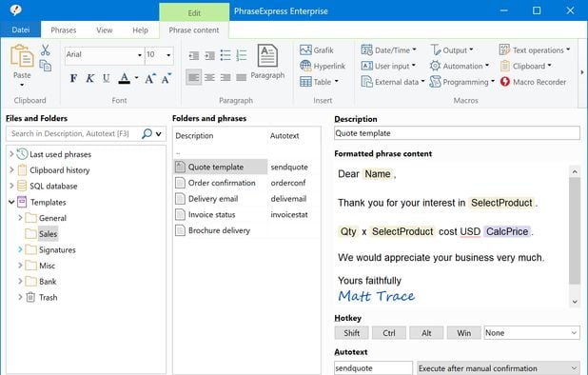The width and height of the screenshot is (588, 375).
Task: Expand Last used phrases node
Action: [11, 154]
